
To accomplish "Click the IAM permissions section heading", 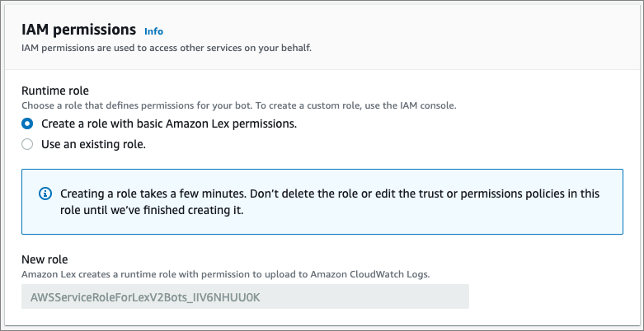I will click(78, 30).
